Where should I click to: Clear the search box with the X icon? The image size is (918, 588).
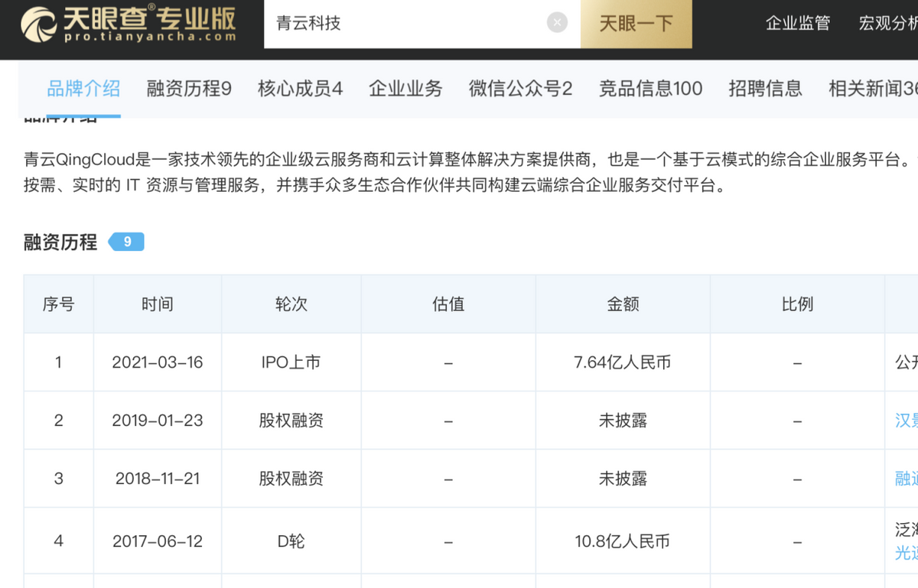point(557,23)
